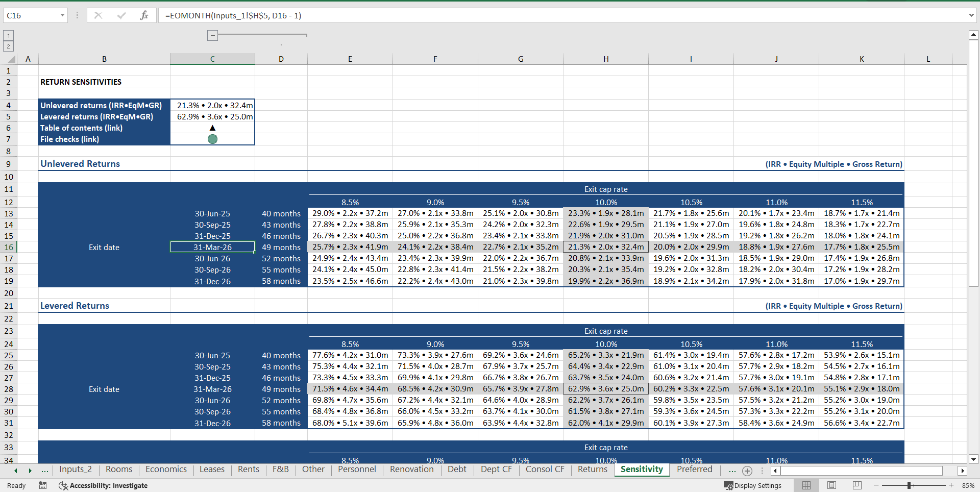Click the macro recording status icon
Screen dimensions: 980x493
(43, 485)
